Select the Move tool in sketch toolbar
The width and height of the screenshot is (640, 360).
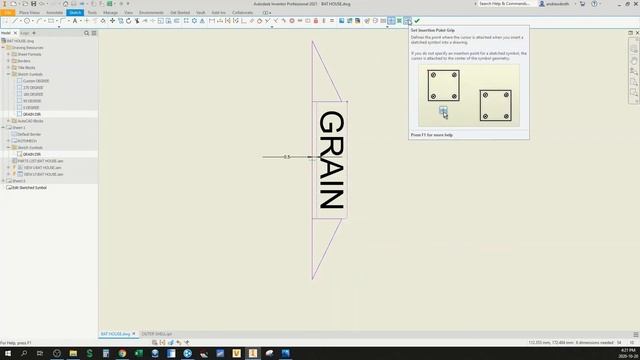pyautogui.click(x=112, y=21)
